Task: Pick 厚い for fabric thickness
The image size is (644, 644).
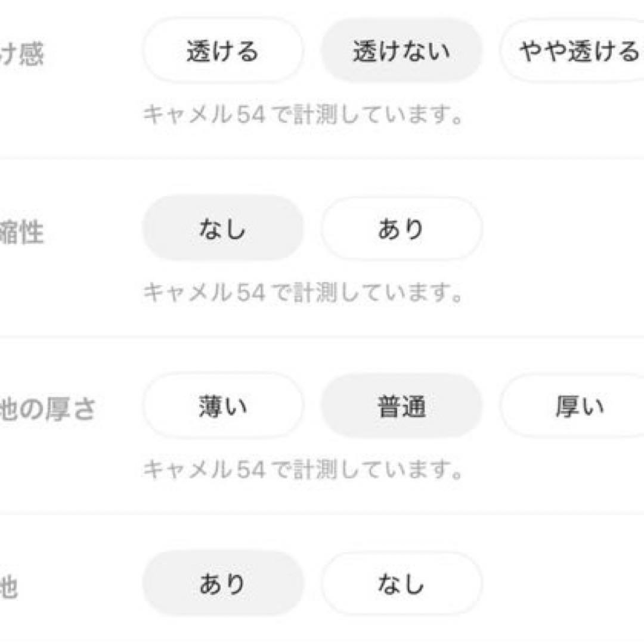Action: pyautogui.click(x=577, y=406)
